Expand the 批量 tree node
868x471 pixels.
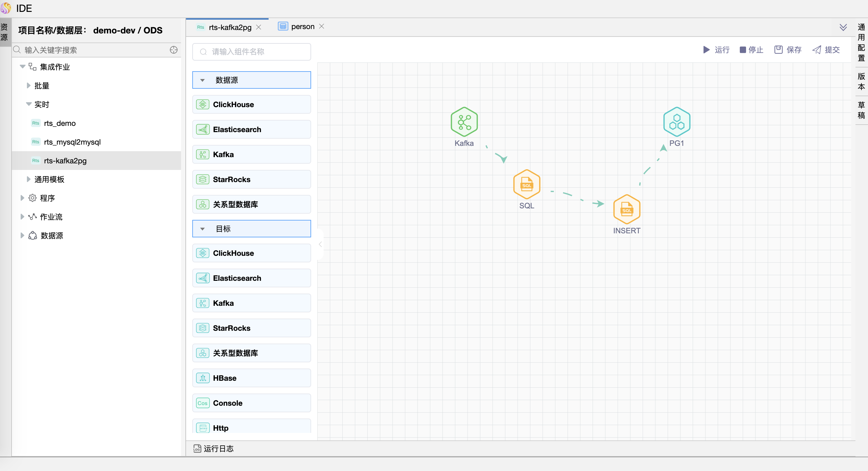coord(29,86)
